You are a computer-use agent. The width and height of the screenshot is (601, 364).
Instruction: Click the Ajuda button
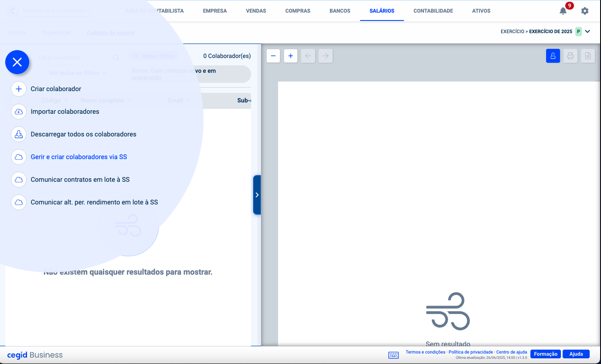click(576, 354)
